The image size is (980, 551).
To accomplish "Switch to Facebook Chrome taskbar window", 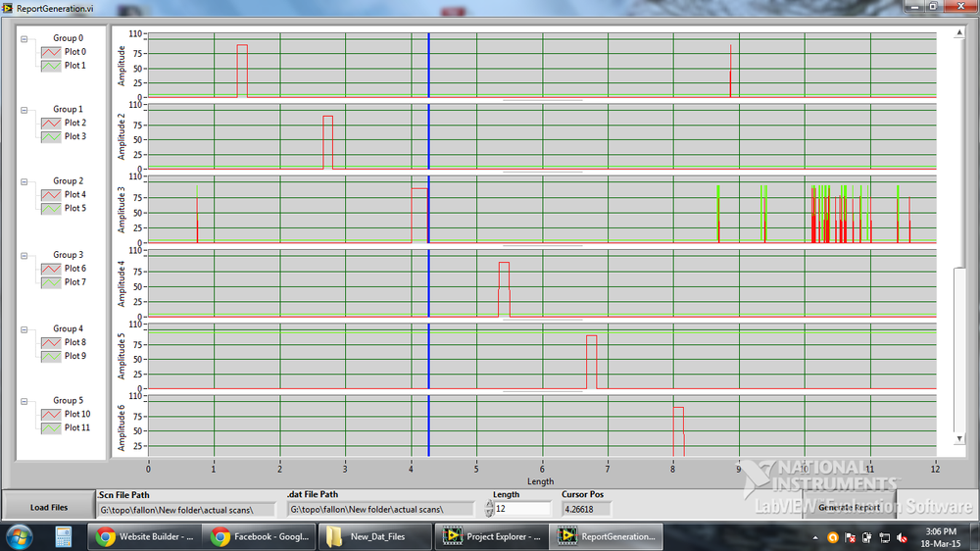I will coord(260,536).
